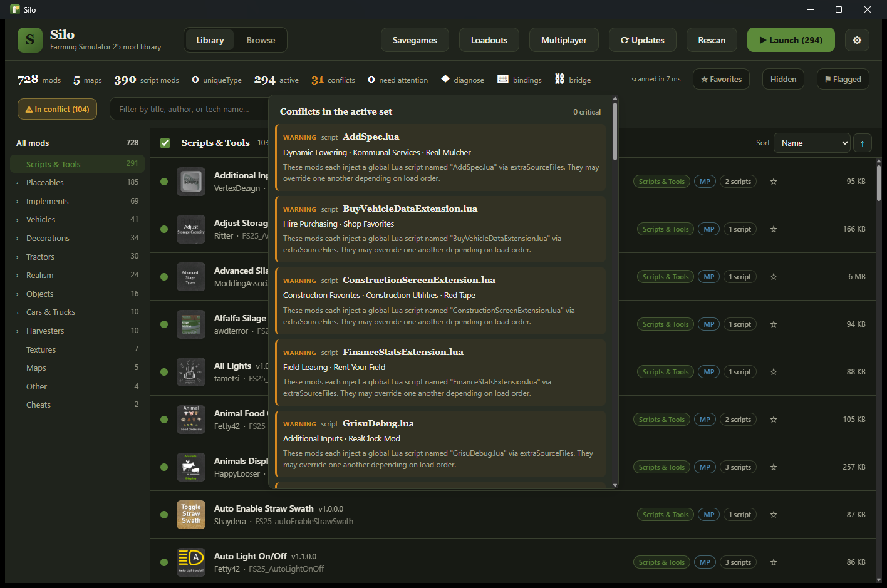Screen dimensions: 887x588
Task: Expand the Tractors category
Action: pyautogui.click(x=18, y=257)
